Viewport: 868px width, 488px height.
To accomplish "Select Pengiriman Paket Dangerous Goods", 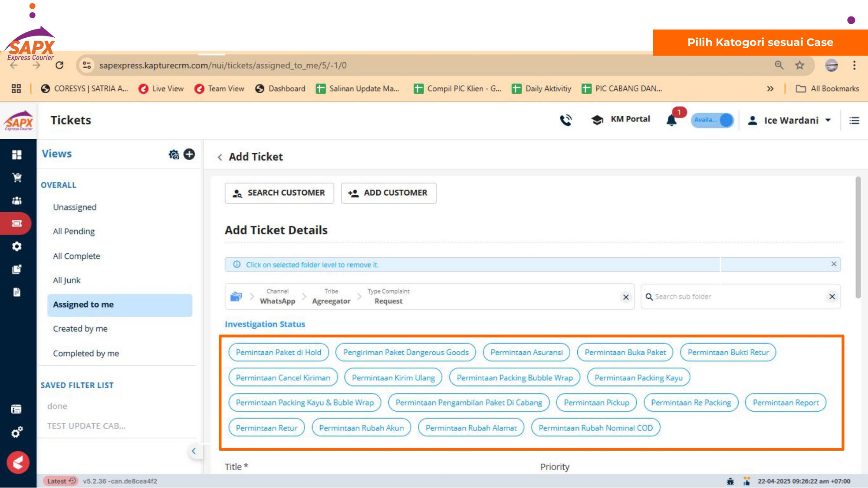I will pyautogui.click(x=406, y=352).
